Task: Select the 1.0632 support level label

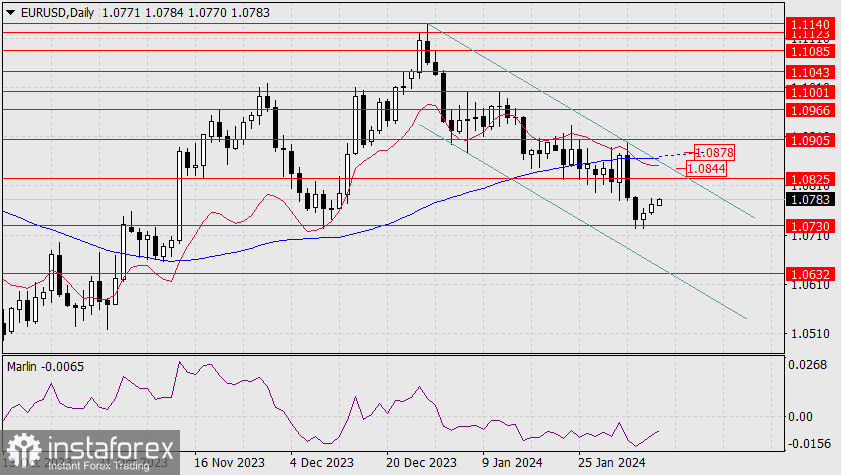Action: tap(810, 274)
